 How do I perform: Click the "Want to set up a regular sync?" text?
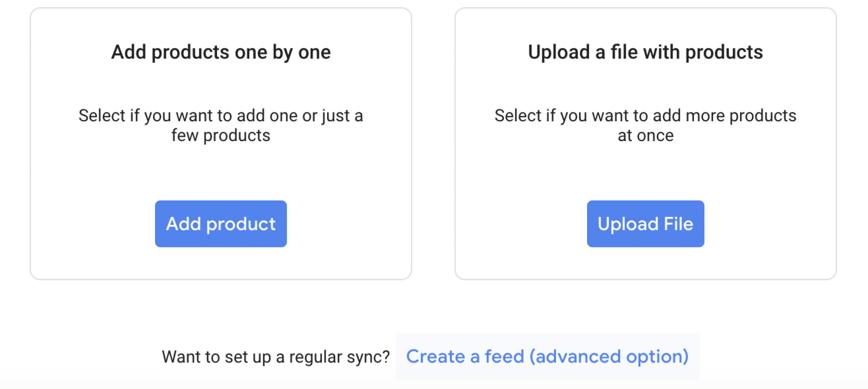(275, 357)
